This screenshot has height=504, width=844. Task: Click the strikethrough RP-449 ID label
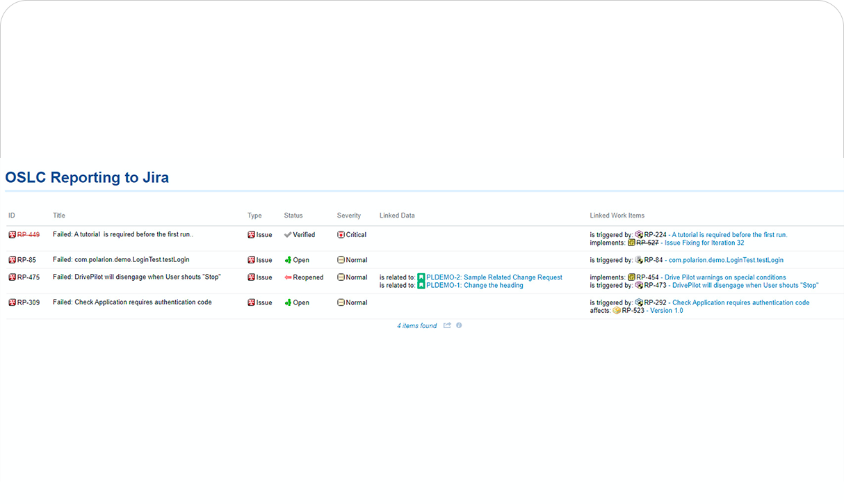[29, 234]
